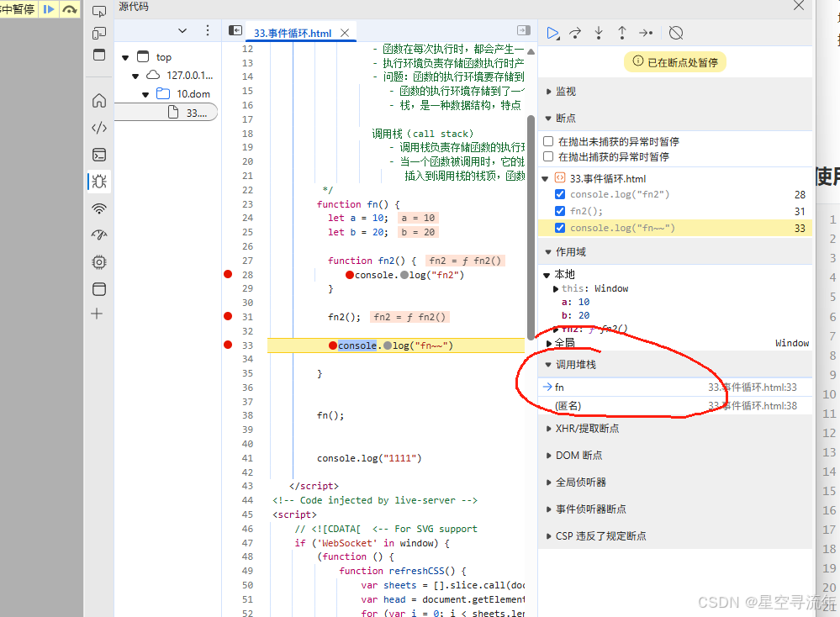This screenshot has width=840, height=617.
Task: Toggle the debugger sidebar icon
Action: click(523, 30)
